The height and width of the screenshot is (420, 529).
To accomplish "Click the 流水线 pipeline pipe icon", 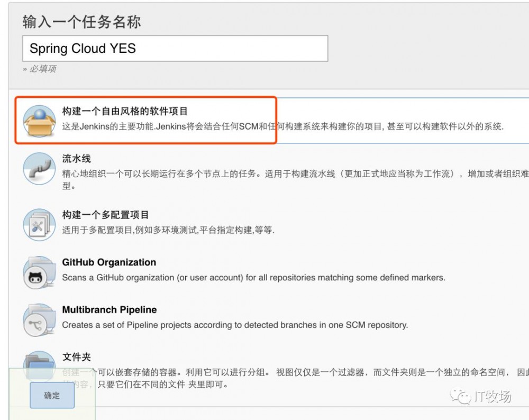I will pyautogui.click(x=39, y=168).
